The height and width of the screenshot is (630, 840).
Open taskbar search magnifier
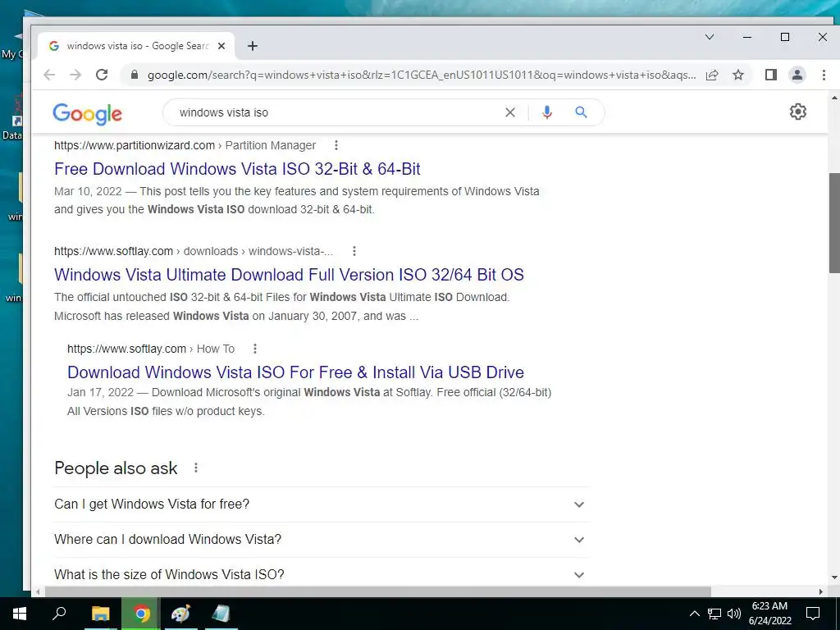pos(59,613)
